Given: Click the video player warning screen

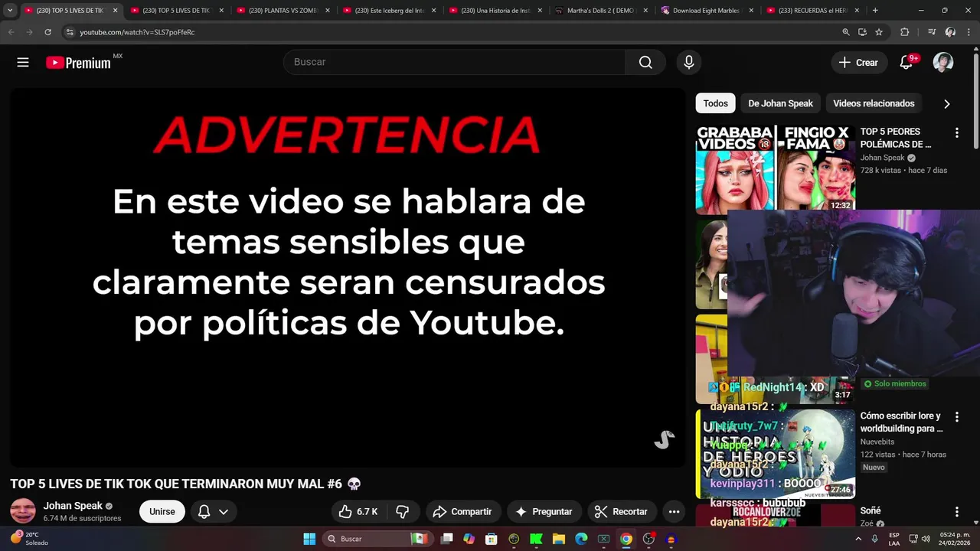Looking at the screenshot, I should pos(348,277).
